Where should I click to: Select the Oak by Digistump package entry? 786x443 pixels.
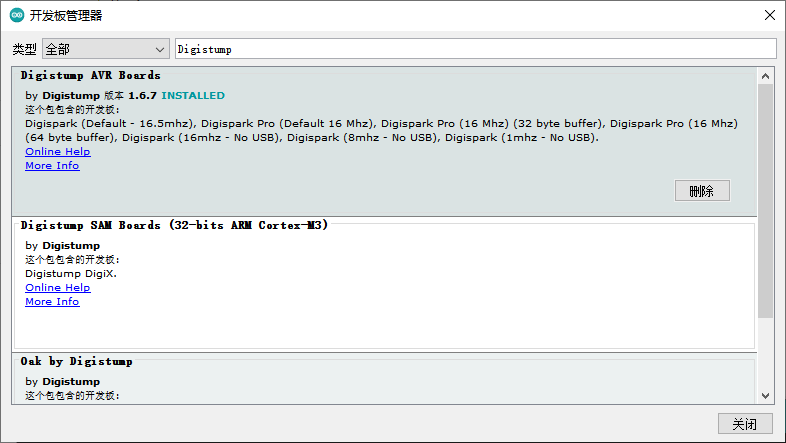(384, 379)
